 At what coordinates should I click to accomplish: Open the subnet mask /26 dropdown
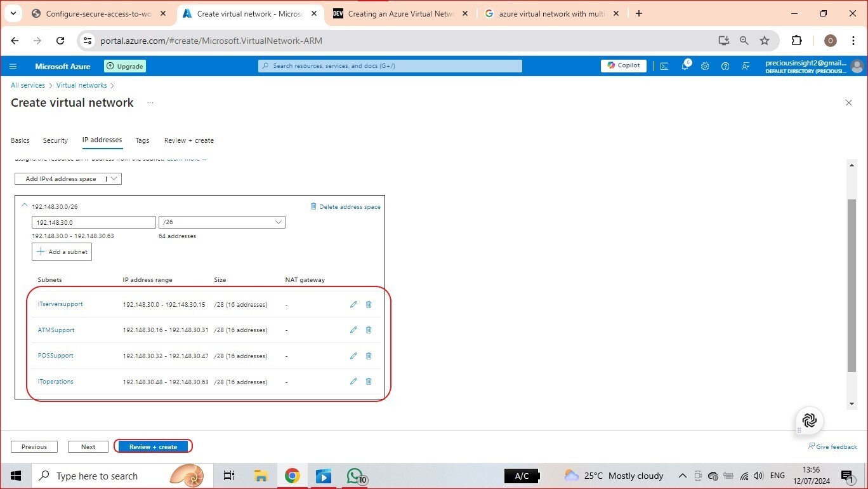pyautogui.click(x=222, y=222)
